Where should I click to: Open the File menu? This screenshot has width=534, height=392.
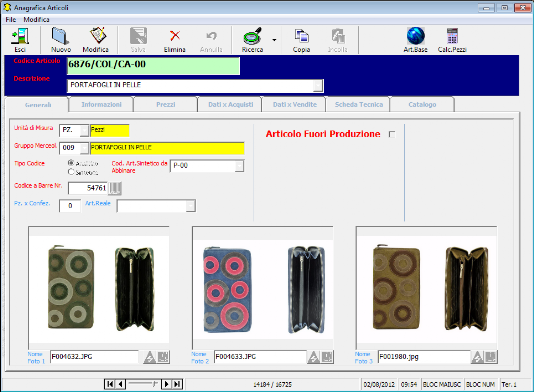(x=11, y=20)
